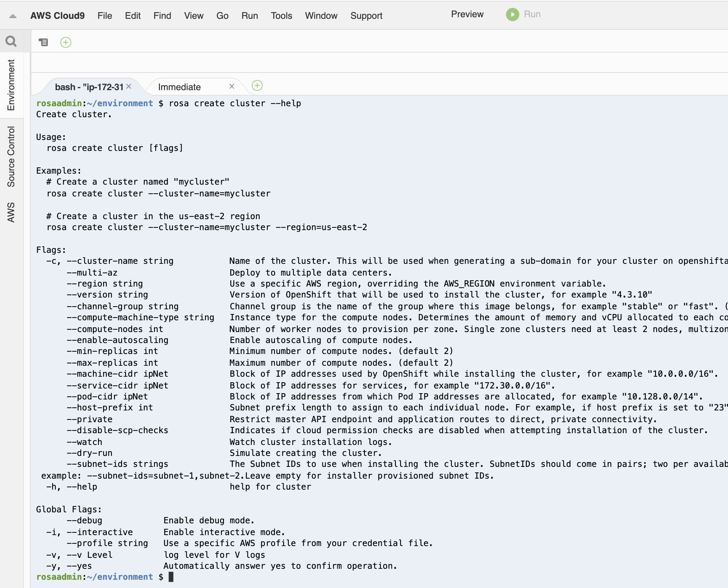
Task: Open the Run menu
Action: (250, 16)
